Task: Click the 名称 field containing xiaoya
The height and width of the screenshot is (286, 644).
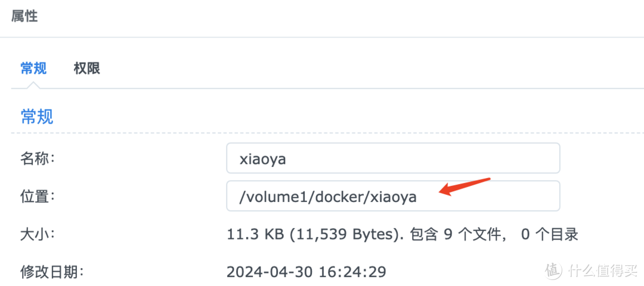Action: [392, 160]
